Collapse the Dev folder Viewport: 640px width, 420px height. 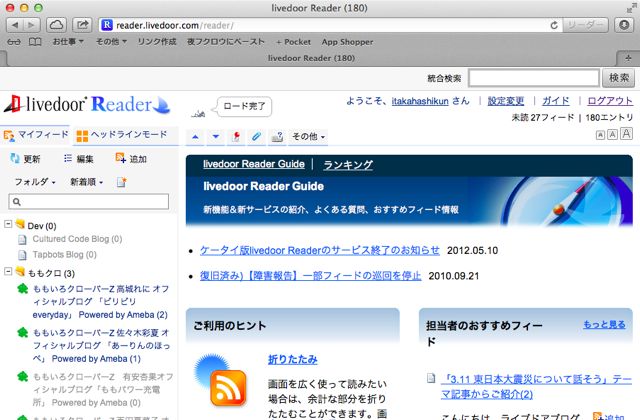coord(8,224)
